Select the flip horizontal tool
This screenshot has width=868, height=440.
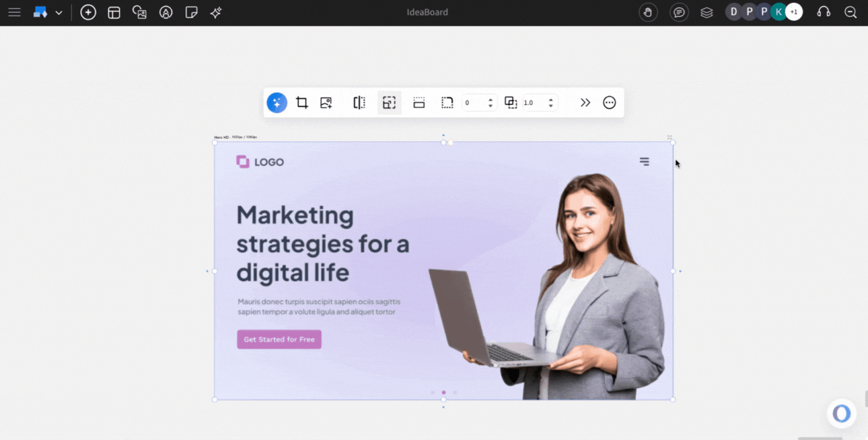point(359,103)
